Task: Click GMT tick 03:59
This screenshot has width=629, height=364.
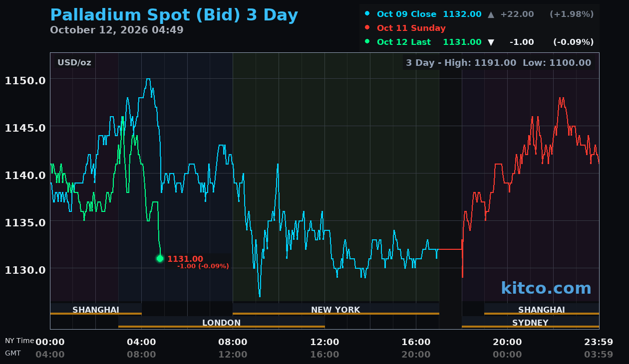Action: 599,355
